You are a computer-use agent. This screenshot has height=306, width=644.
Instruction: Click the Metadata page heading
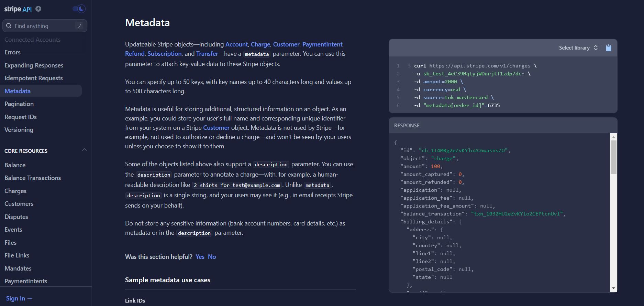tap(147, 23)
